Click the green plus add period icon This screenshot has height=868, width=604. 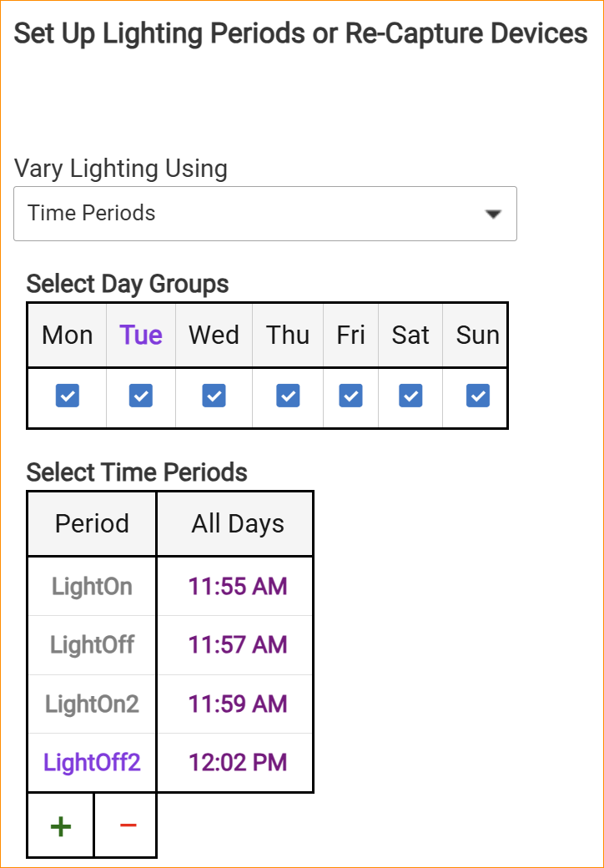point(61,826)
